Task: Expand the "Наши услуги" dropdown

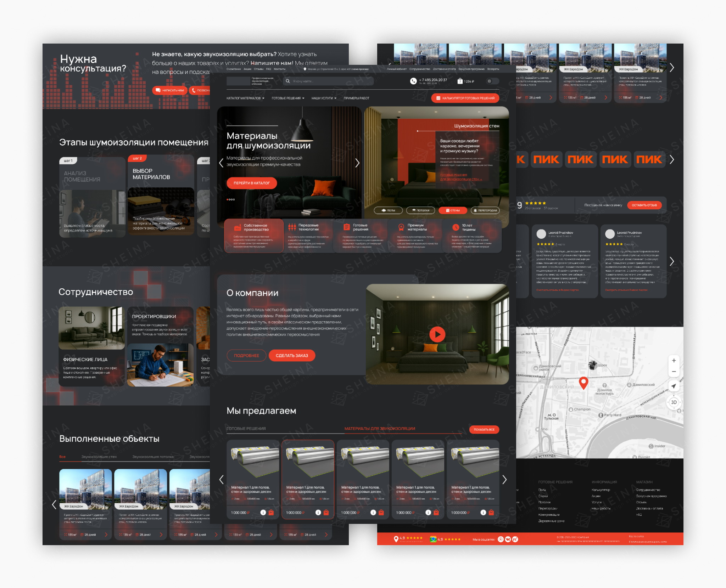Action: pos(324,98)
